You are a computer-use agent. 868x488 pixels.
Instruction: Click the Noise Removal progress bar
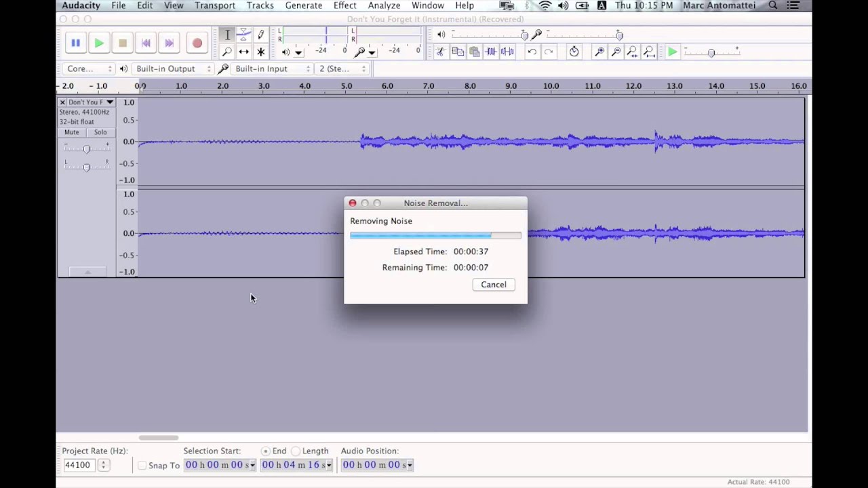(x=435, y=235)
